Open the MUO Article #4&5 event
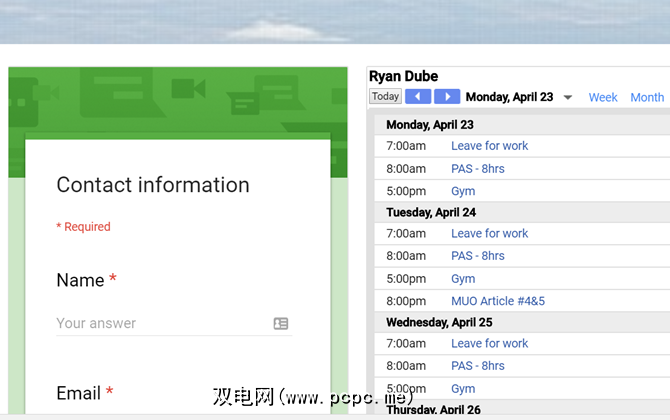This screenshot has height=420, width=670. coord(498,301)
